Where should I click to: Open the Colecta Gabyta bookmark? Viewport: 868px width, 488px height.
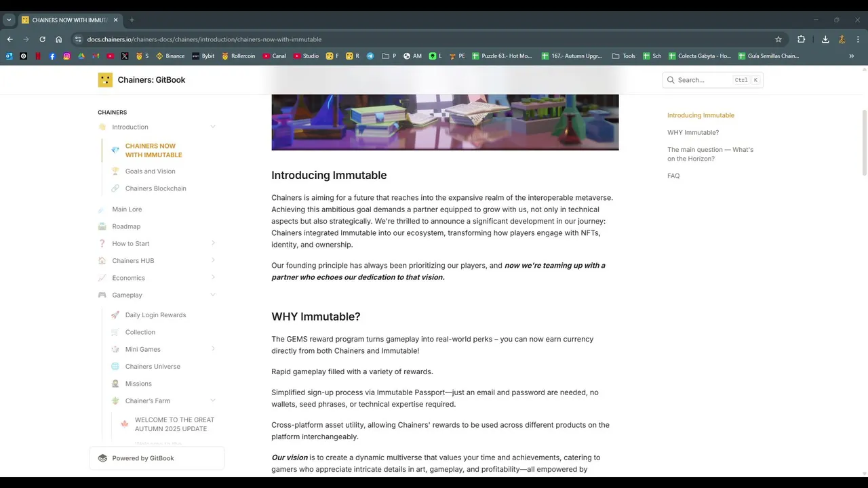(700, 56)
